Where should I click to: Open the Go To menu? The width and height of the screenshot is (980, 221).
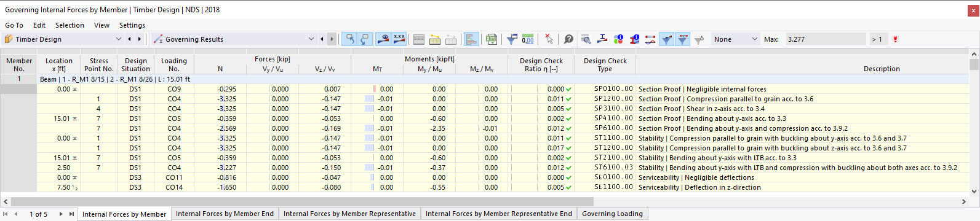point(14,25)
